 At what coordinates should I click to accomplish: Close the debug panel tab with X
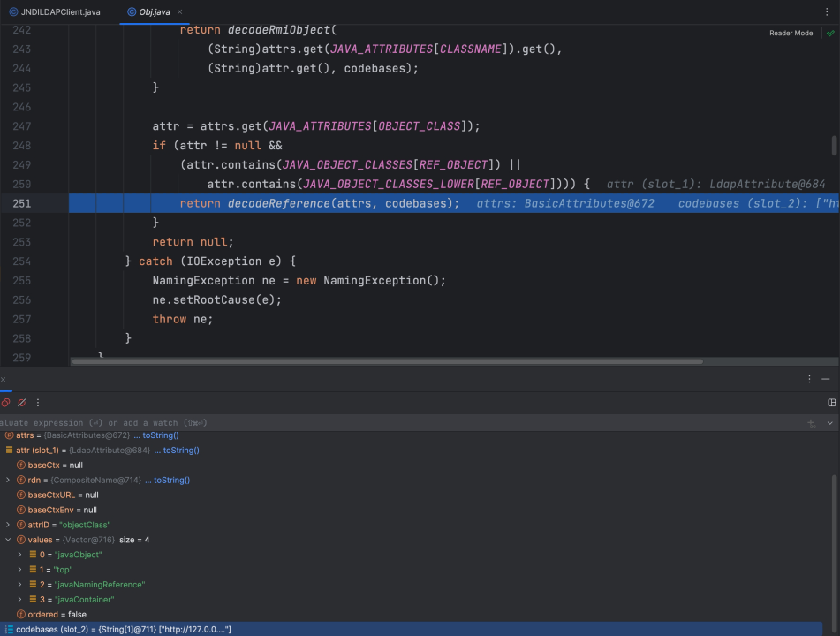(x=3, y=379)
